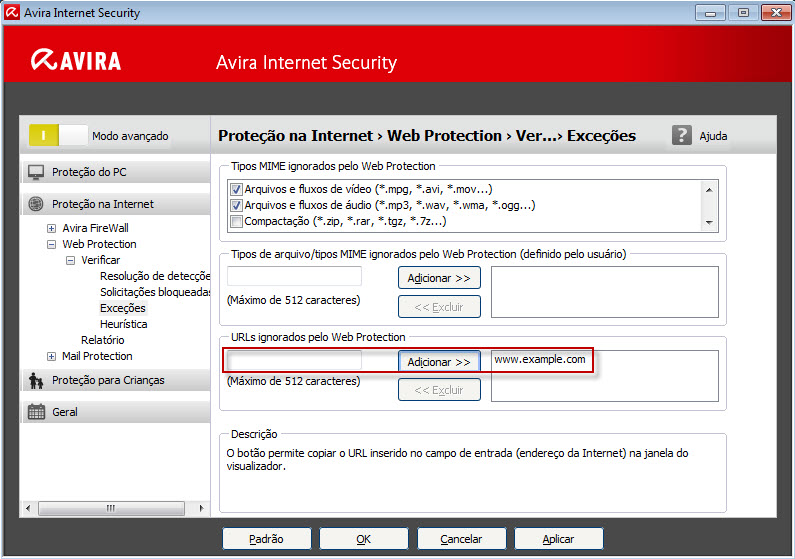Image resolution: width=795 pixels, height=559 pixels.
Task: Maximize the Avira Internet Security window
Action: click(x=743, y=12)
